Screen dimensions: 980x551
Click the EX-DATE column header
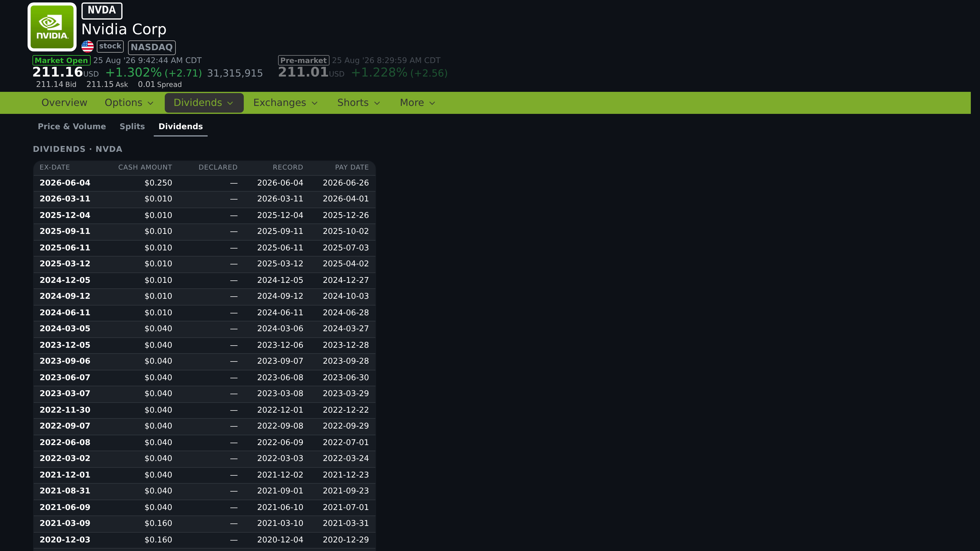[x=55, y=167]
